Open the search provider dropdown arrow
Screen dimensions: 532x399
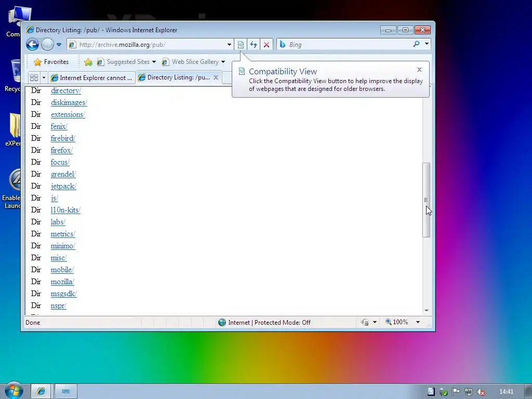coord(427,44)
